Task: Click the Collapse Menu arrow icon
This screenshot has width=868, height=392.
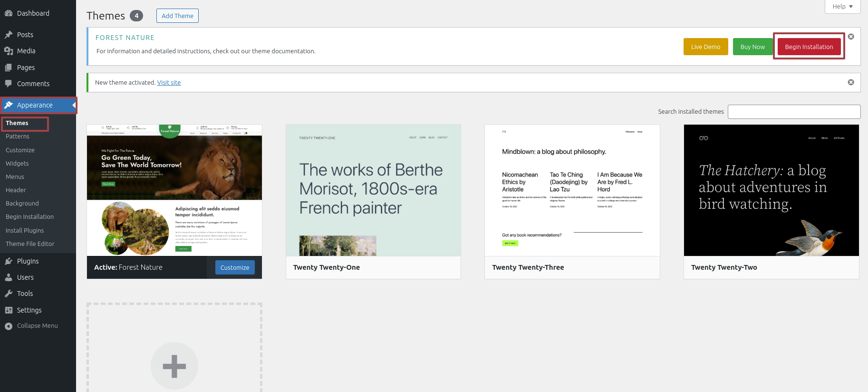Action: pos(9,326)
